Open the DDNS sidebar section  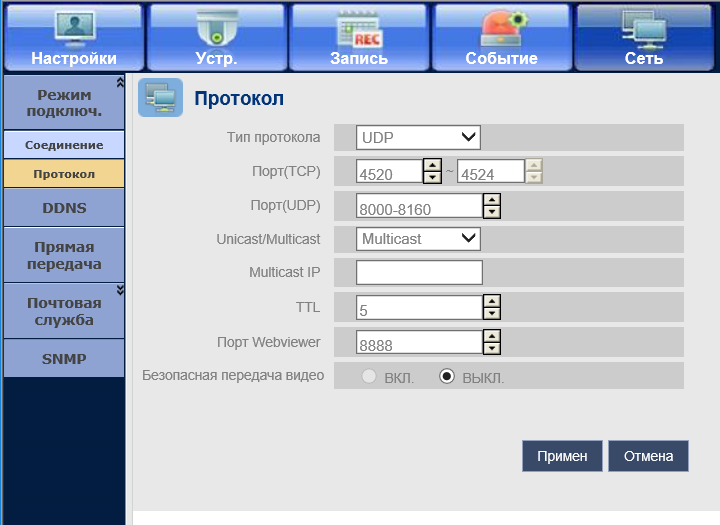pos(64,208)
